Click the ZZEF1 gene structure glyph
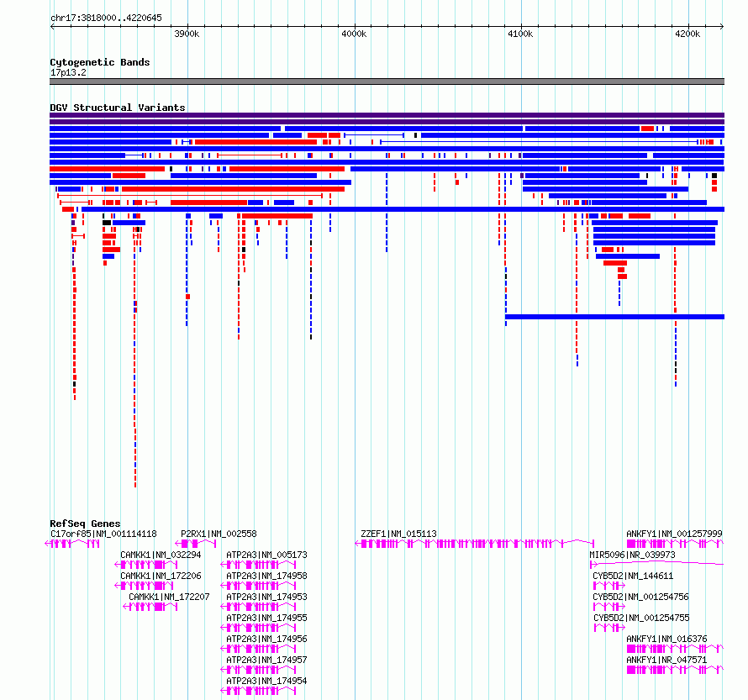The height and width of the screenshot is (700, 748). 475,544
